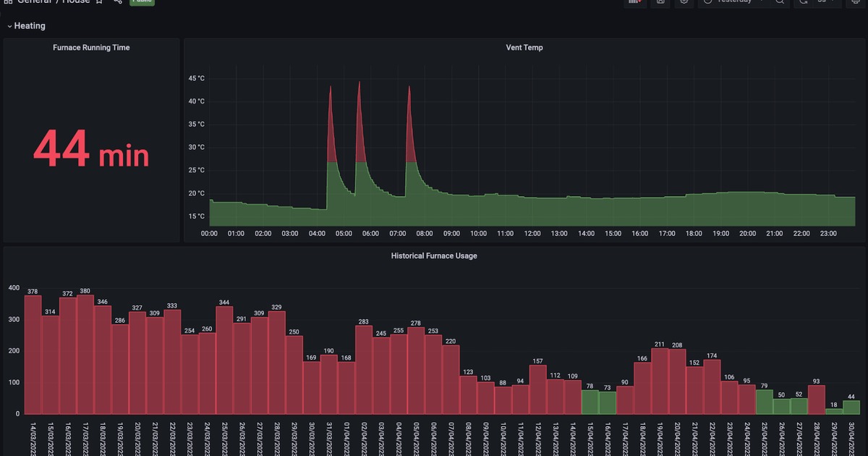Click the bar labeled 378
The image size is (868, 456).
(33, 355)
